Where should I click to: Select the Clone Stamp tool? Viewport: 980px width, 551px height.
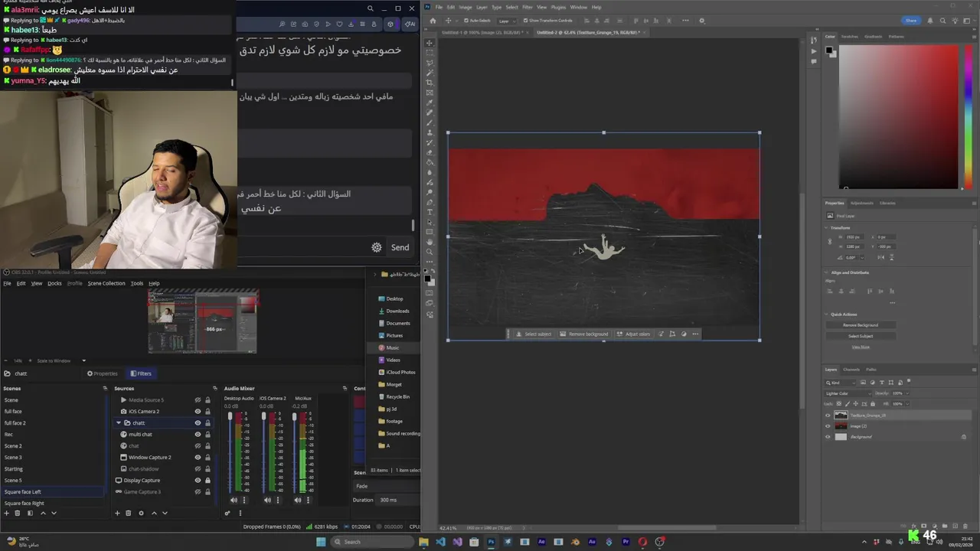click(x=430, y=132)
